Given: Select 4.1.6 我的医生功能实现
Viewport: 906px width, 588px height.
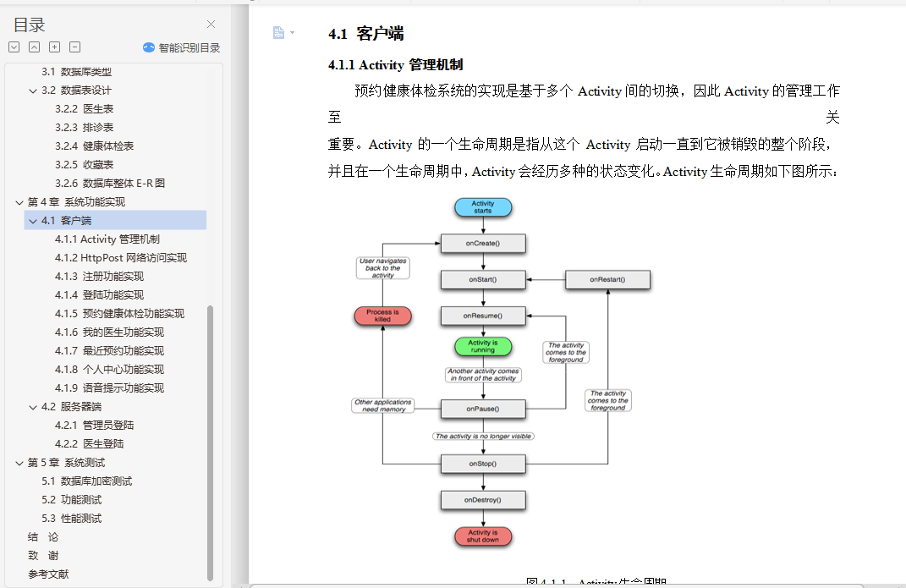Looking at the screenshot, I should pos(109,332).
